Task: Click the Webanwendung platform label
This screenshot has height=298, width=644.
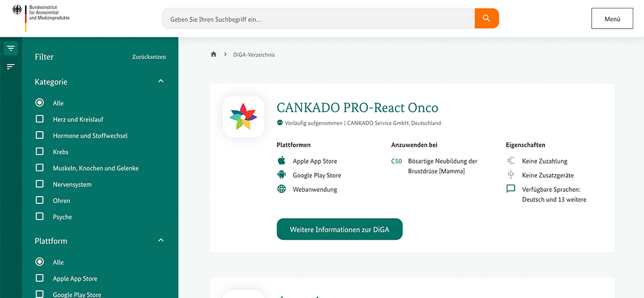Action: [315, 190]
